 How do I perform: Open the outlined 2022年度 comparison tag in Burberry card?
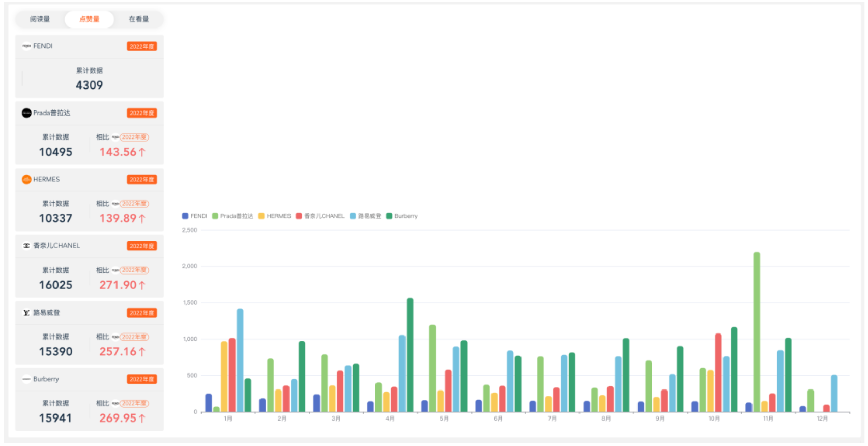(x=134, y=403)
